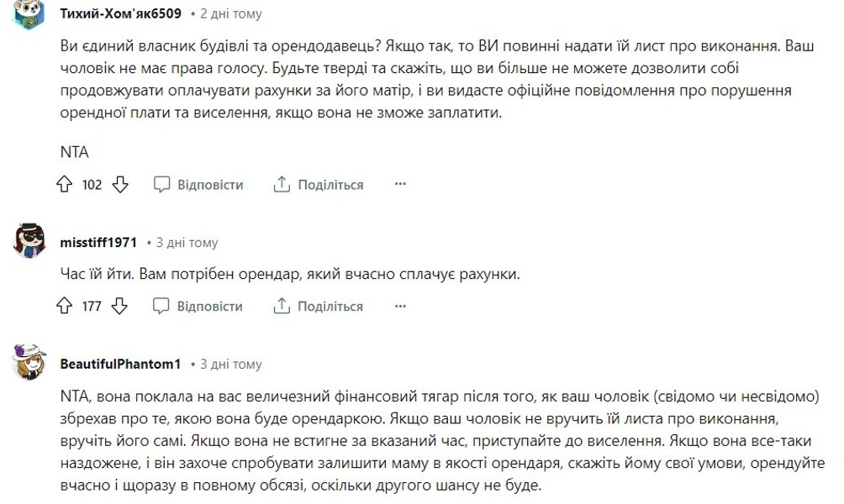Click share icon under misstiff1971's comment
Image resolution: width=844 pixels, height=504 pixels.
click(x=282, y=307)
